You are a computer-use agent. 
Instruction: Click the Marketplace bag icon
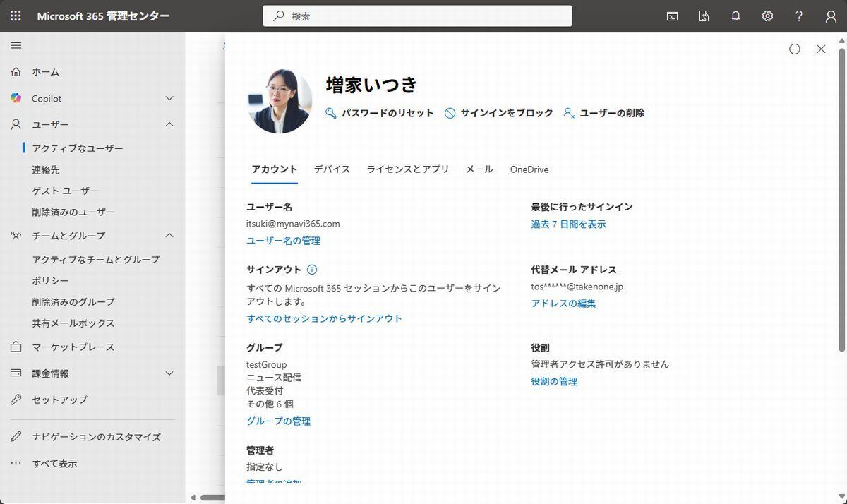pos(16,347)
